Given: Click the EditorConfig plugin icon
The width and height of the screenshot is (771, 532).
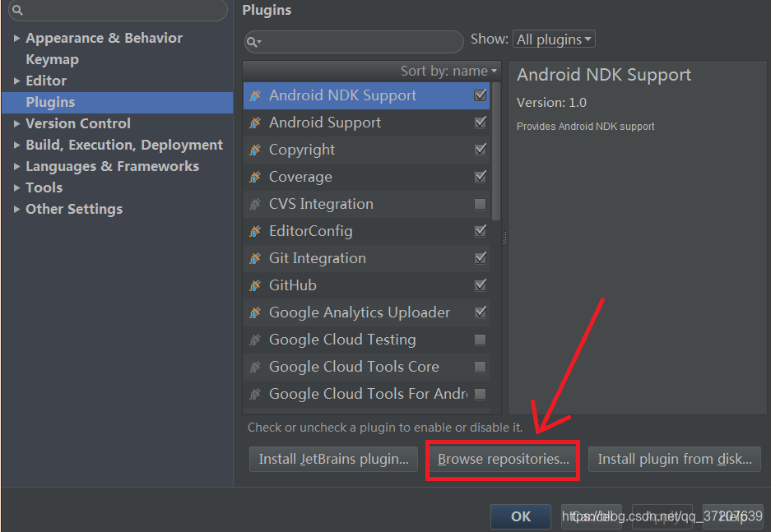Looking at the screenshot, I should tap(255, 231).
